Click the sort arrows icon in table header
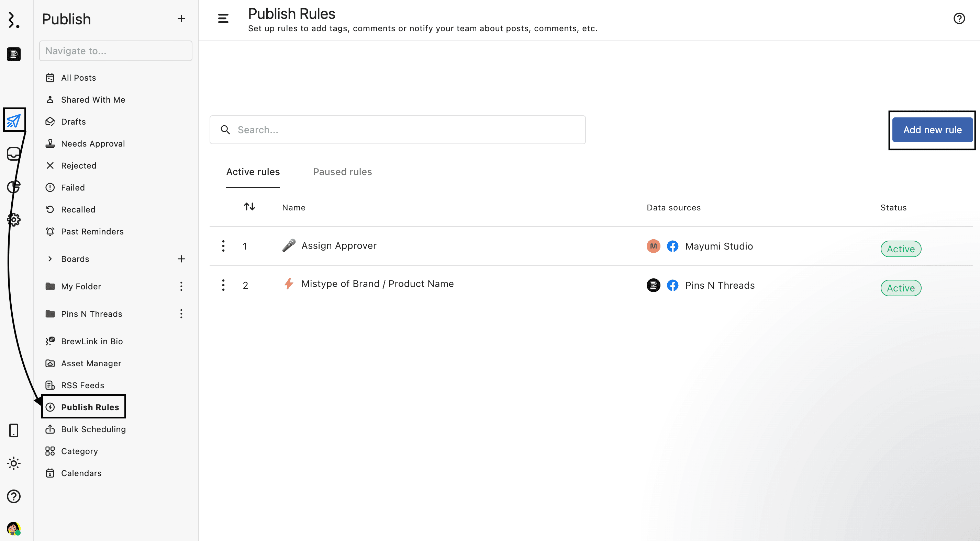Image resolution: width=980 pixels, height=541 pixels. (249, 206)
